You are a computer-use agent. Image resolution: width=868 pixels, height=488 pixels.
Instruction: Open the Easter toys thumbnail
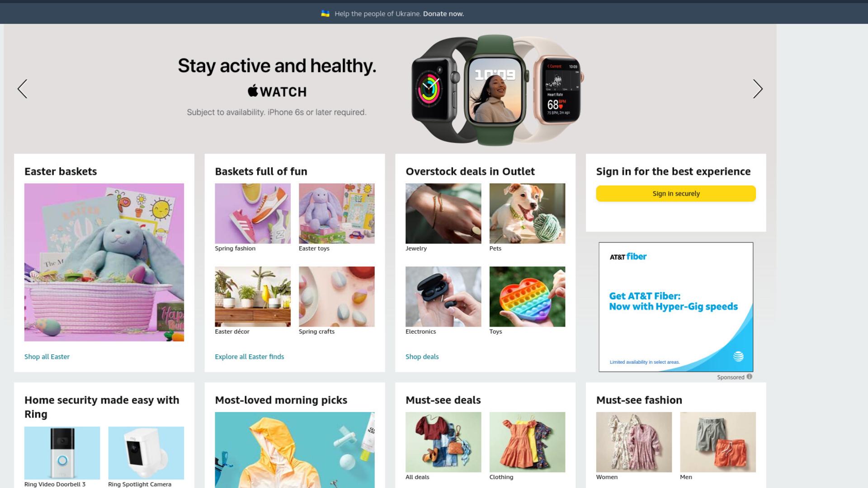point(337,213)
